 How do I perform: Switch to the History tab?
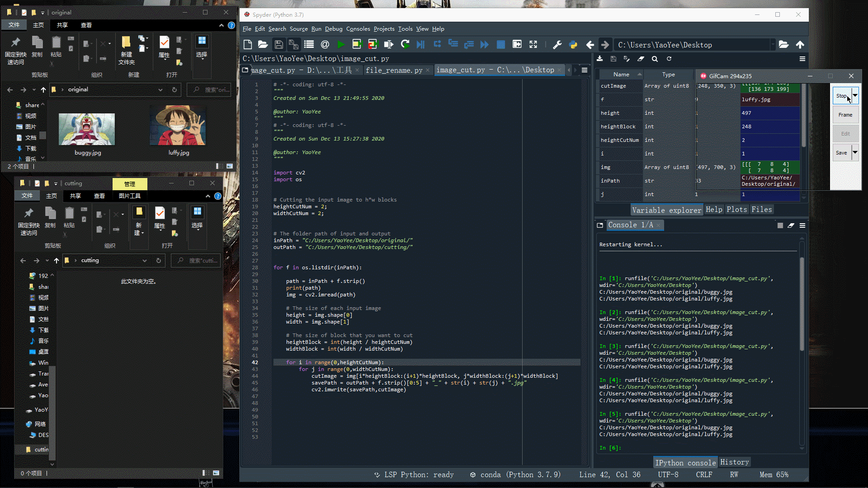click(x=734, y=462)
